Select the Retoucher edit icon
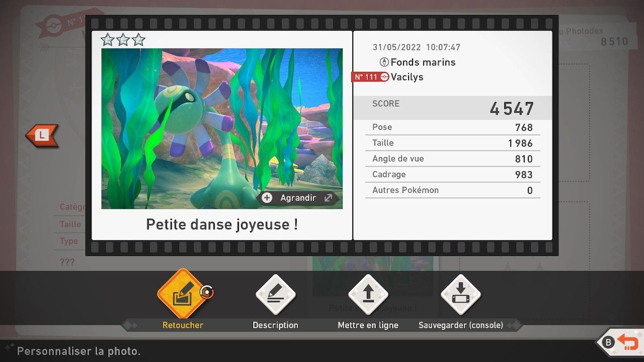The width and height of the screenshot is (644, 362). click(182, 295)
